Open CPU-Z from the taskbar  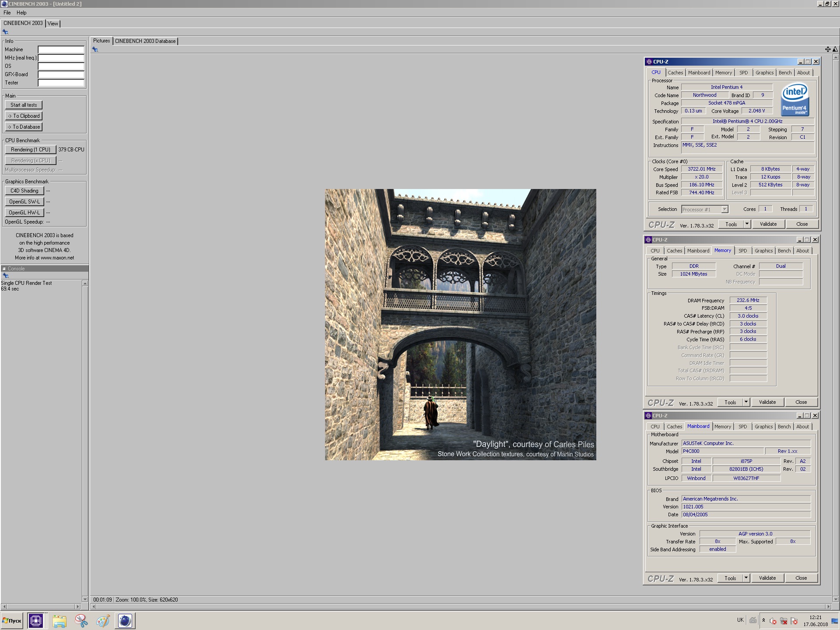[35, 620]
